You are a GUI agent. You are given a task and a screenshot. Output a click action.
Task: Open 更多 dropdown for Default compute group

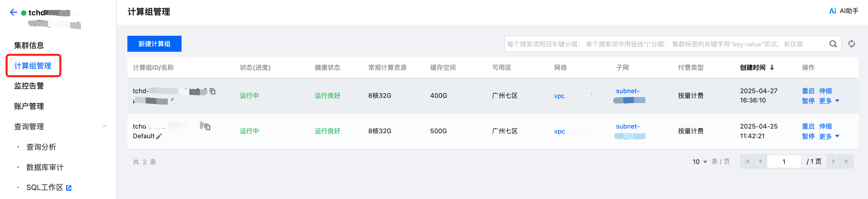click(x=829, y=136)
